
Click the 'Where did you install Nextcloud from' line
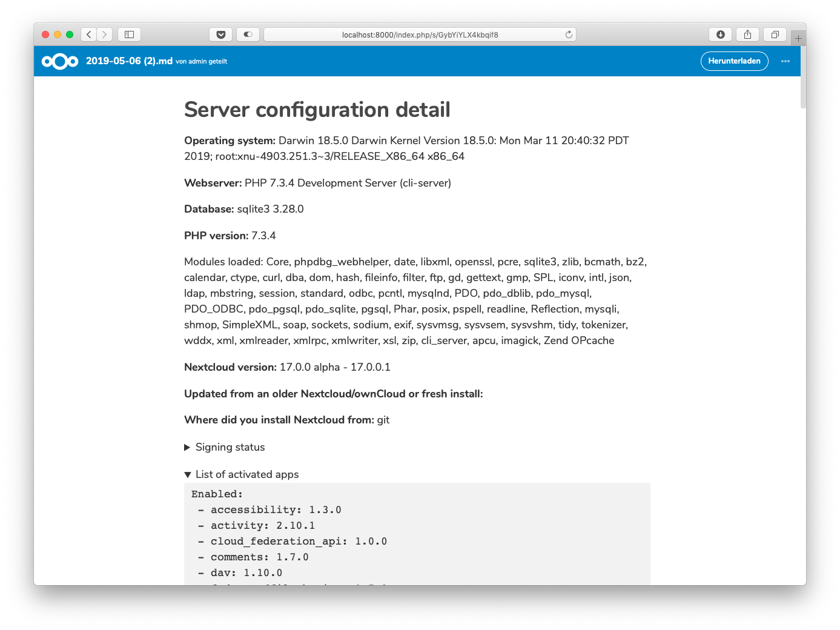tap(287, 420)
